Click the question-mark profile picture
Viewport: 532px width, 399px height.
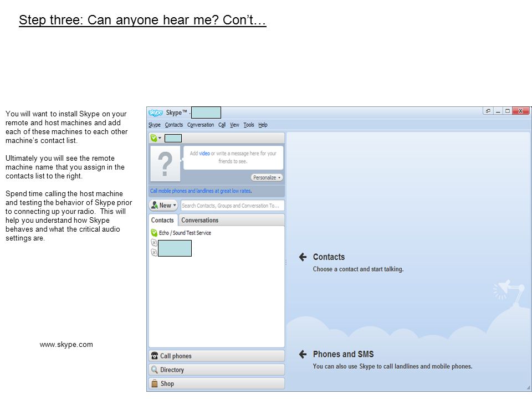tap(165, 164)
